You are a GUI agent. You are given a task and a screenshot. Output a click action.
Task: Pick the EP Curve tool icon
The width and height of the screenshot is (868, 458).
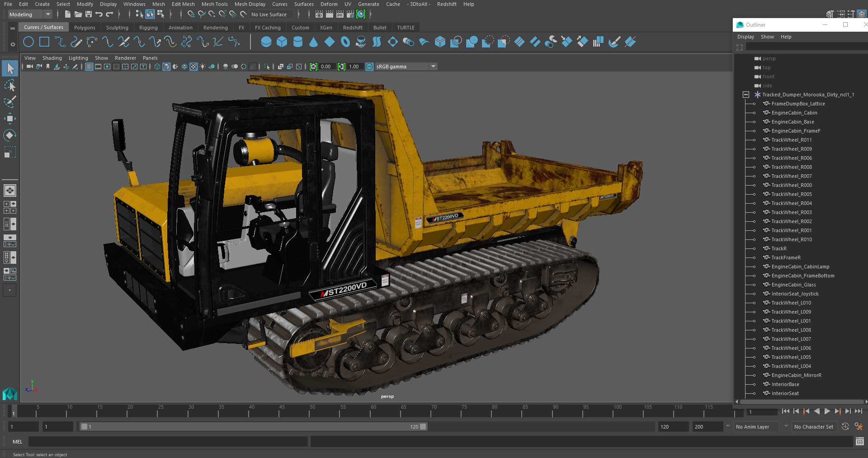point(60,42)
